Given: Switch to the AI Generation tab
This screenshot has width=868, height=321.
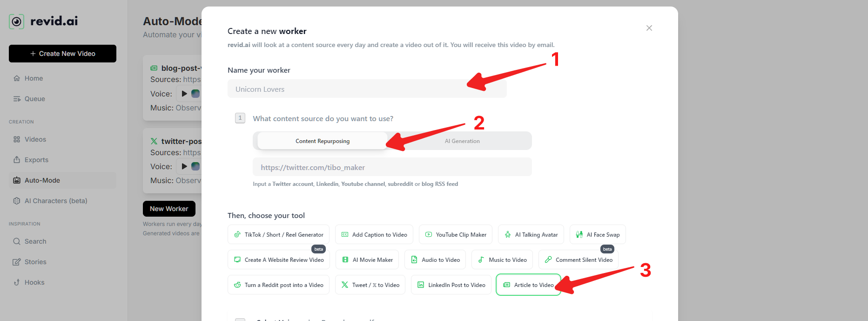Looking at the screenshot, I should pyautogui.click(x=462, y=141).
